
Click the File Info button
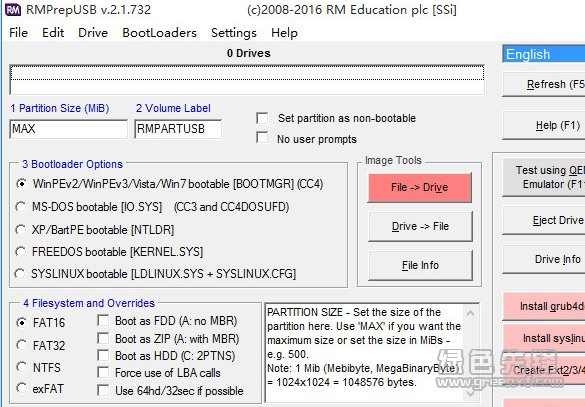click(x=420, y=265)
